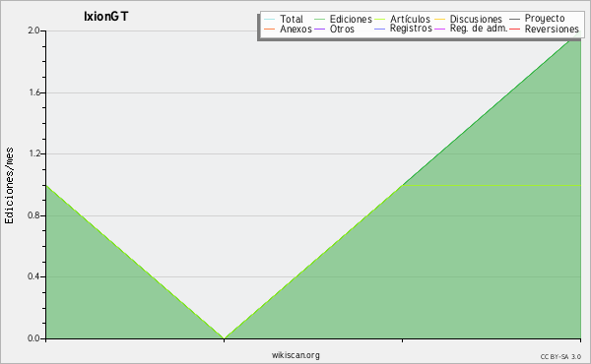Viewport: 591px width, 364px height.
Task: Click the 0.8 y-axis value
Action: pos(33,215)
